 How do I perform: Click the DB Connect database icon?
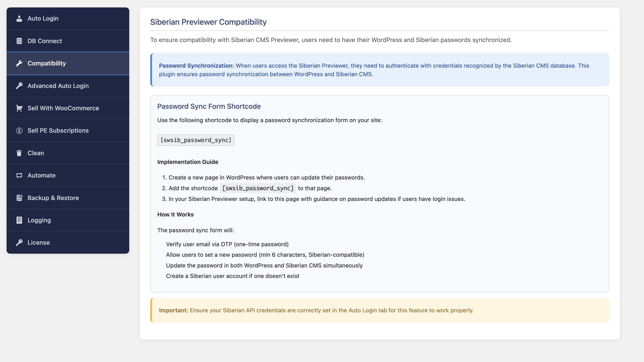coord(19,41)
